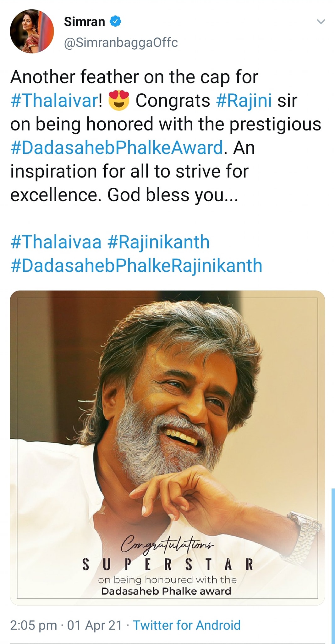Open the #Thalaivar hashtag
Screen dimensions: 335x644
(x=54, y=101)
